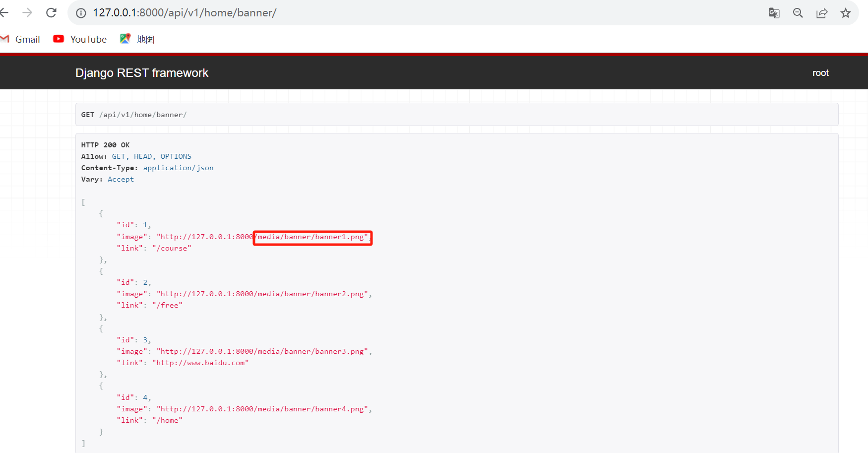Click the "/free" link value
The height and width of the screenshot is (453, 868).
point(167,305)
